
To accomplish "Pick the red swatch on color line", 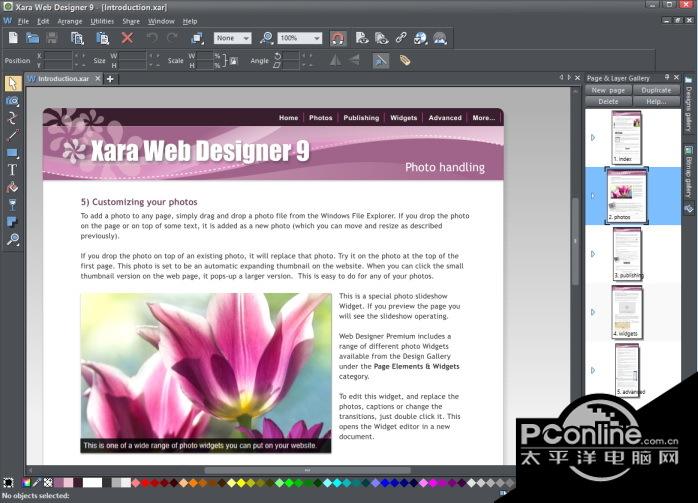I will 146,483.
